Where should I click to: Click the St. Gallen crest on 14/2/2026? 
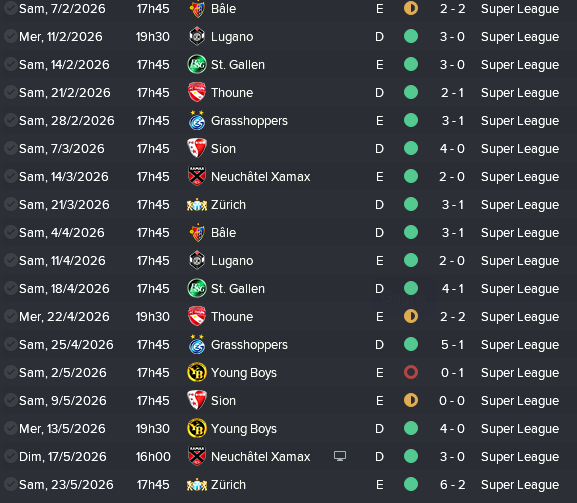pos(197,65)
